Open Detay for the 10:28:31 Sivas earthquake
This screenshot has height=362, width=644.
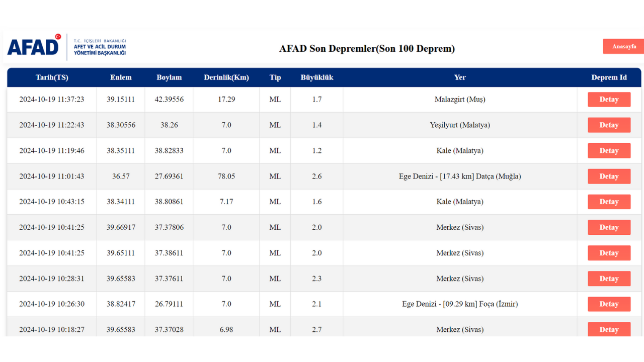(609, 279)
